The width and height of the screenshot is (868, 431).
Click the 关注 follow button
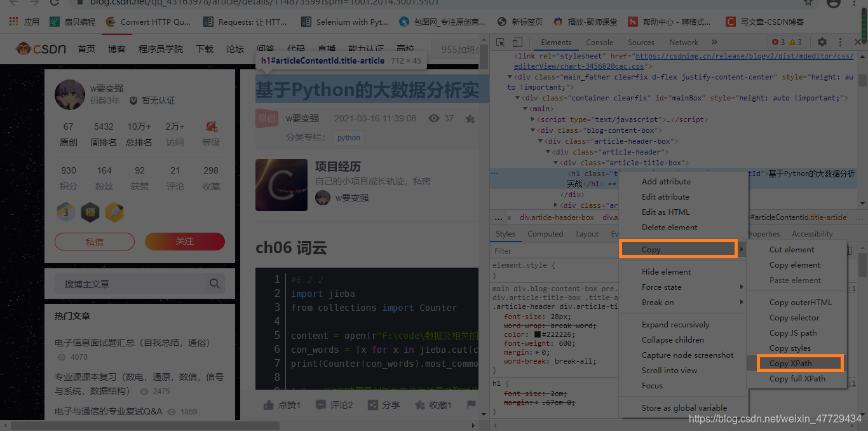pyautogui.click(x=185, y=242)
